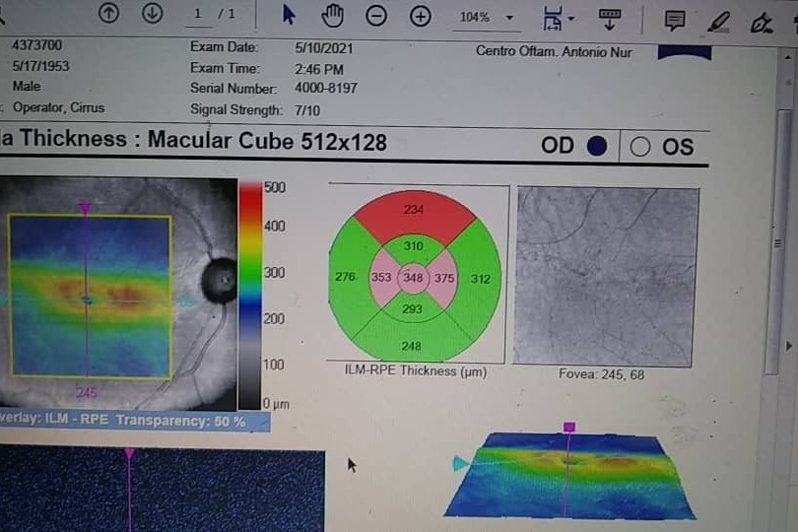Screen dimensions: 798x532
Task: Zoom out with minus icon
Action: (376, 16)
